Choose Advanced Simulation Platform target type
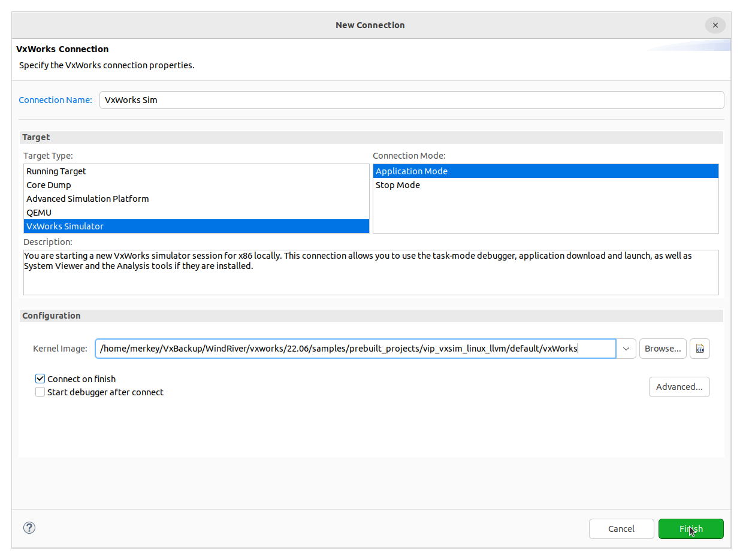The height and width of the screenshot is (560, 743). pos(197,199)
